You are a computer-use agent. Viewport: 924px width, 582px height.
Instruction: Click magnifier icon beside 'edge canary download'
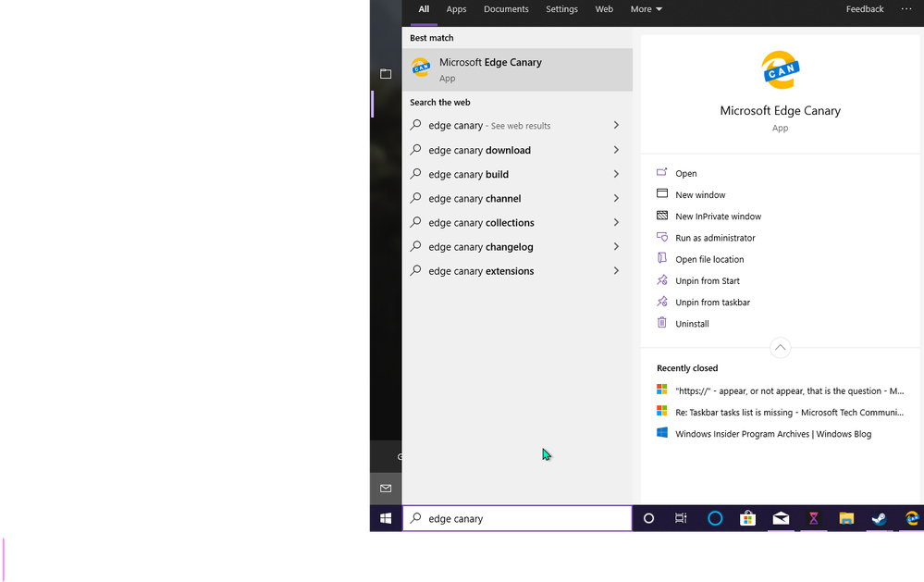[415, 149]
